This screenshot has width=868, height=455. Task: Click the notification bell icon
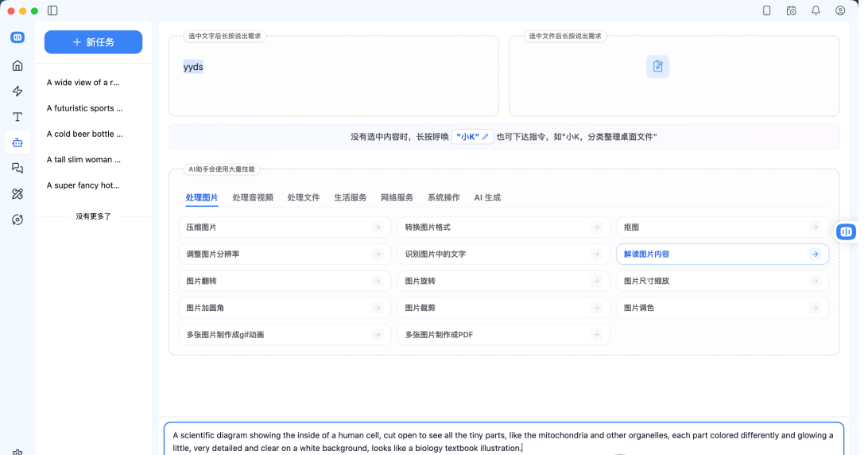pyautogui.click(x=816, y=10)
